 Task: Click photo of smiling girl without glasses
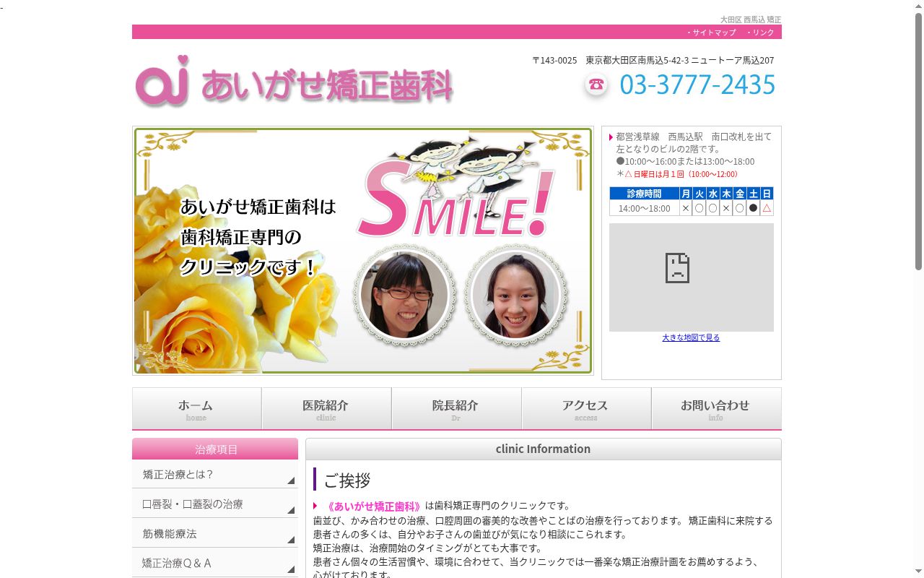tap(515, 295)
